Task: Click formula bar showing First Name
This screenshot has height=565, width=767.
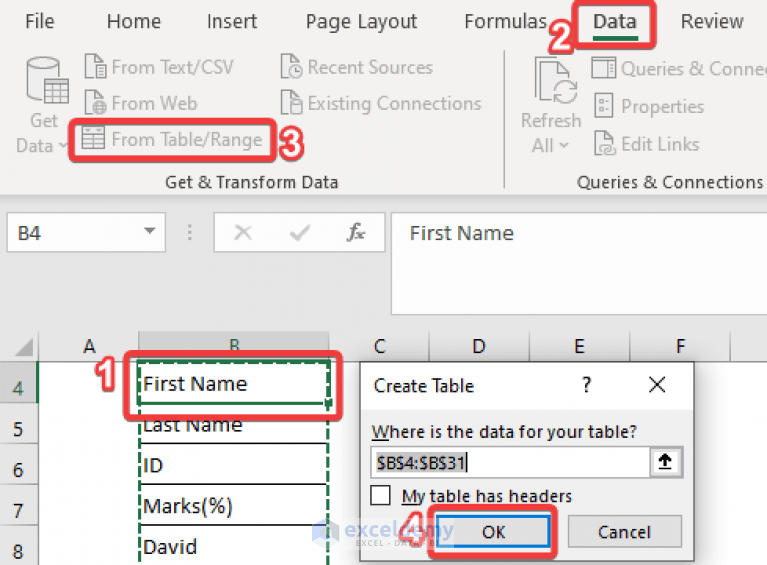Action: tap(579, 264)
